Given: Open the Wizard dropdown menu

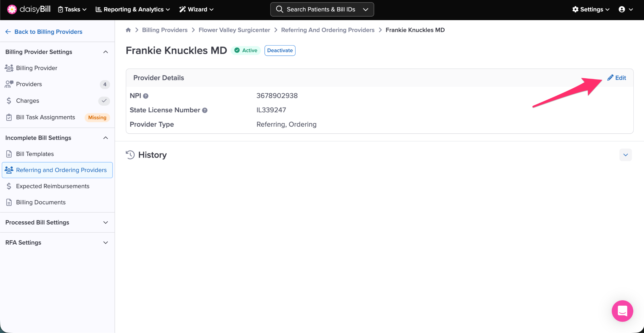Looking at the screenshot, I should (197, 9).
